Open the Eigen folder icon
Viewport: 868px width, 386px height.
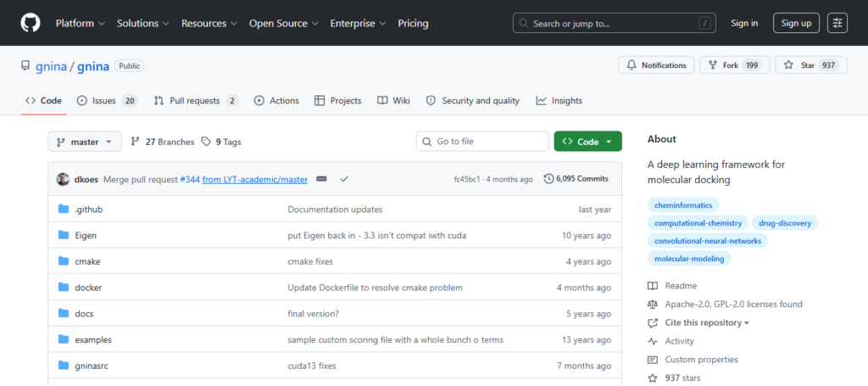click(x=64, y=235)
